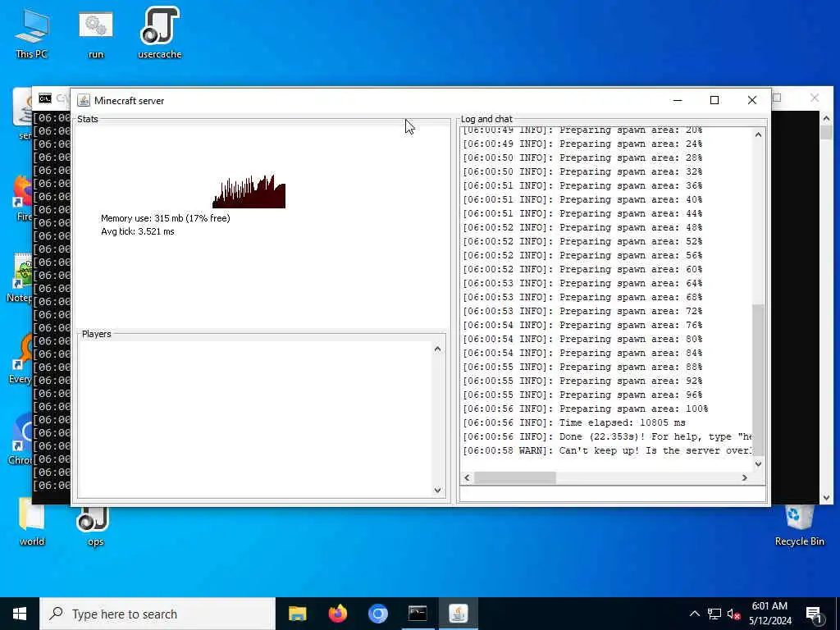This screenshot has height=630, width=840.
Task: Open the usercache file icon
Action: (160, 33)
